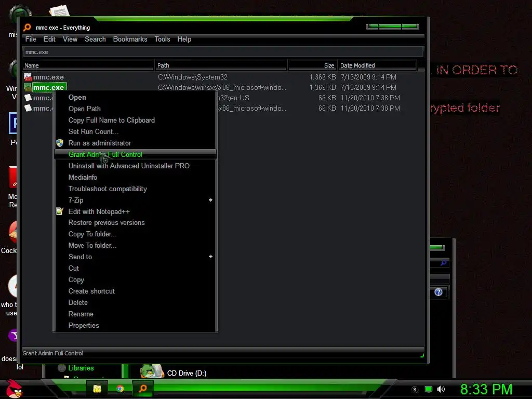Select Grant Admin Full Control
This screenshot has width=532, height=399.
coord(135,154)
